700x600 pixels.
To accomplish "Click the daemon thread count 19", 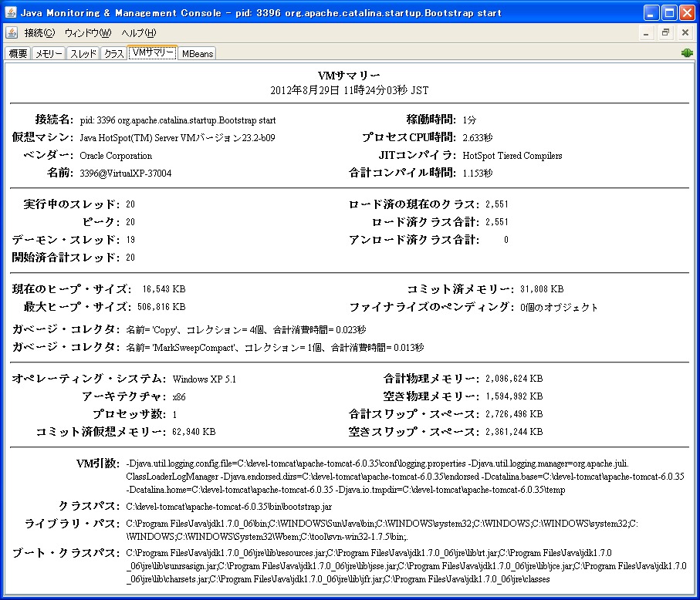I will pyautogui.click(x=130, y=240).
